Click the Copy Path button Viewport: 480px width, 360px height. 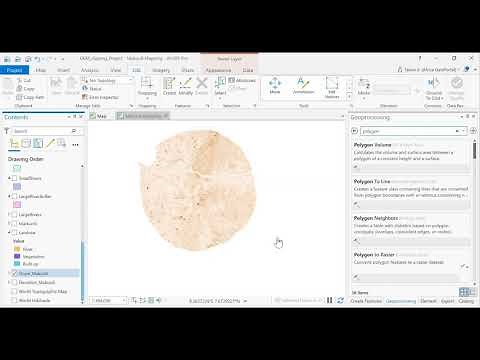coord(30,97)
